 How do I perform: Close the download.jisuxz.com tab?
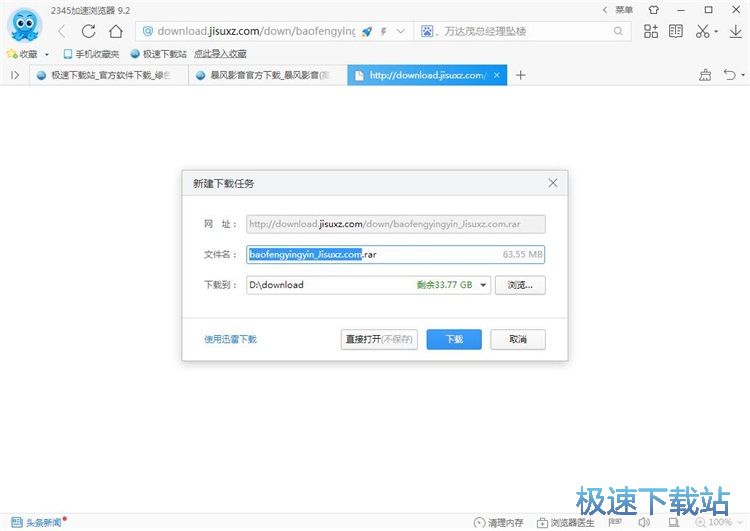497,75
